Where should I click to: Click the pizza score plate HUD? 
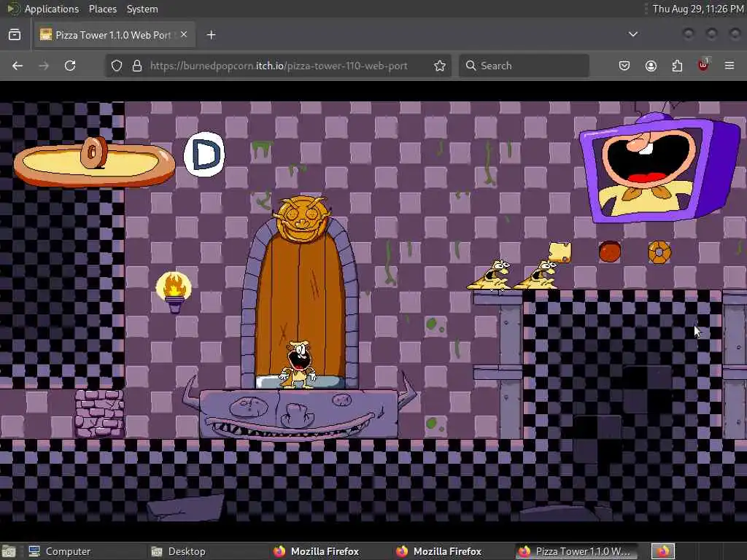click(94, 163)
